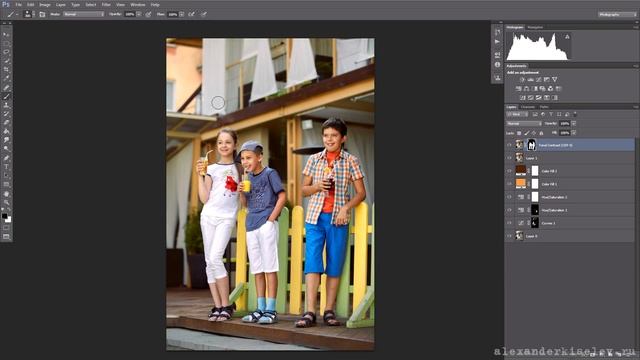The image size is (640, 360).
Task: Select the Quick Selection tool
Action: 6,61
